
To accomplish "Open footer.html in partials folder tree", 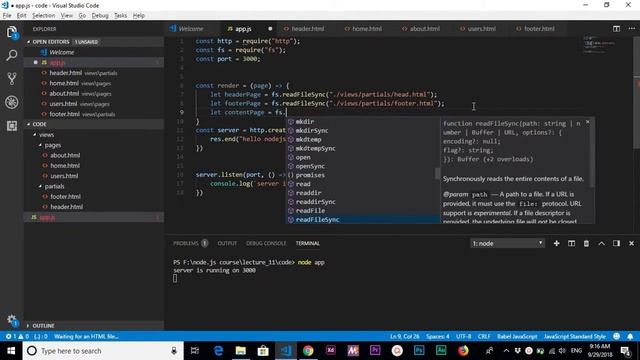I will 65,197.
